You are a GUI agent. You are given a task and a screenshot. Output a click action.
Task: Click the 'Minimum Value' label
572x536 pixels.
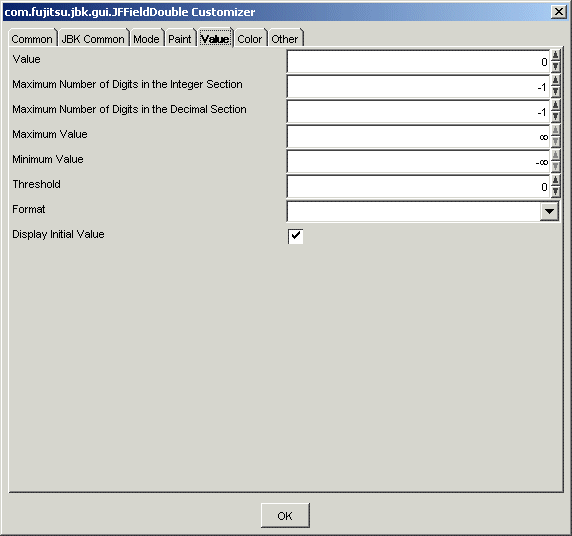(x=48, y=159)
